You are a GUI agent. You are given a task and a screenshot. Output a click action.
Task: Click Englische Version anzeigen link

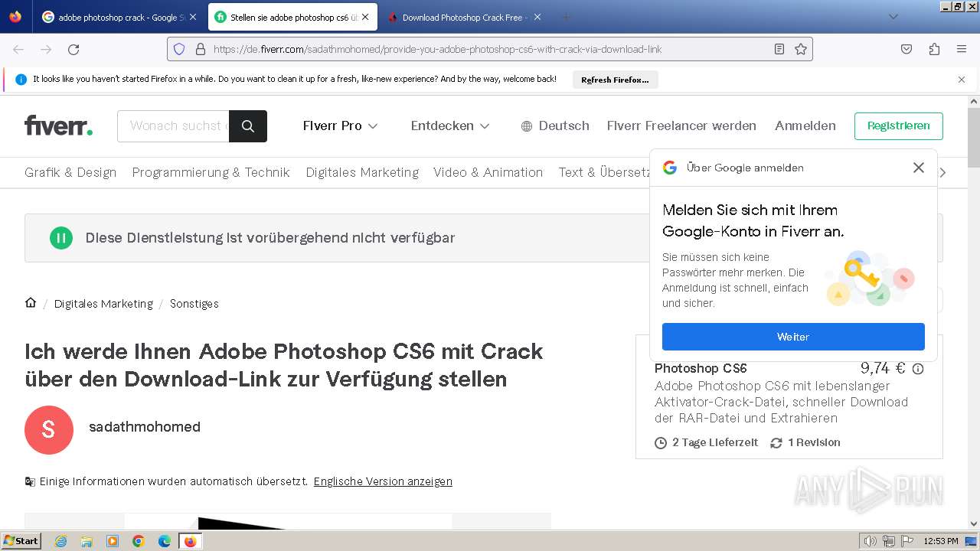[383, 481]
